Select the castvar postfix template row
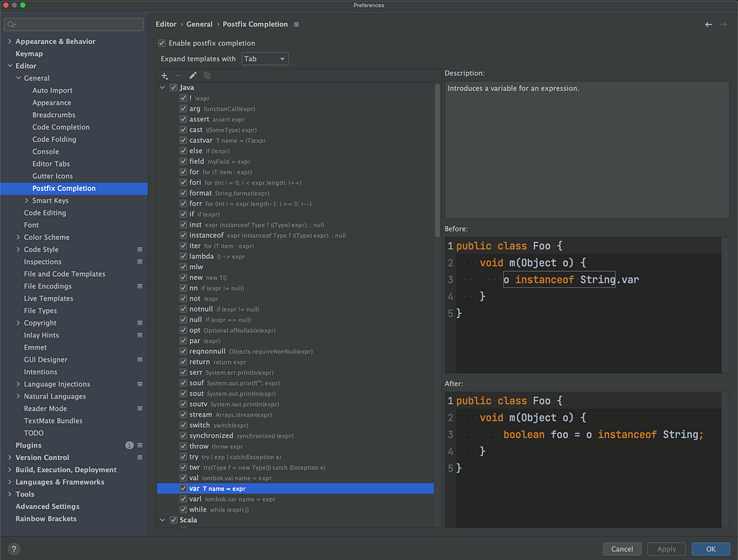 (295, 141)
